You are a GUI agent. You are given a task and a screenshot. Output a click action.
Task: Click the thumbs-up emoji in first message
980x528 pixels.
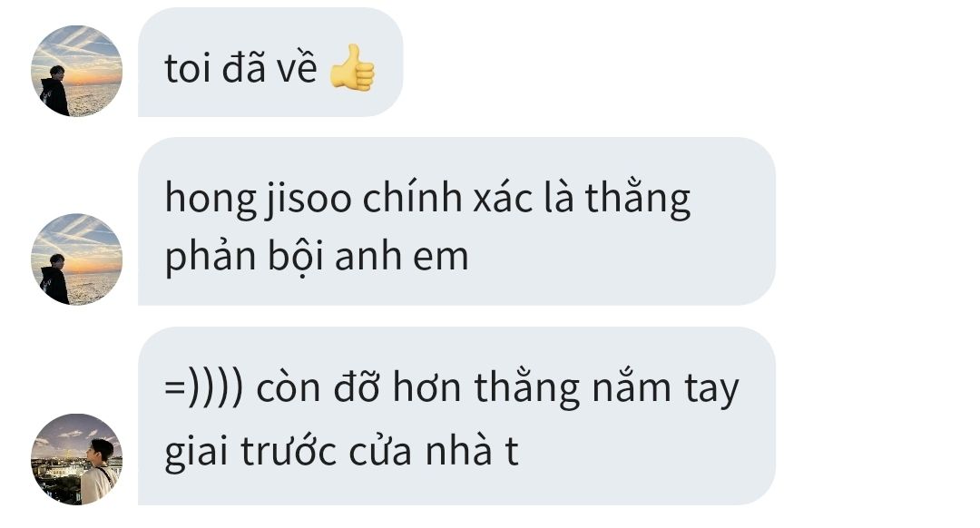coord(352,67)
